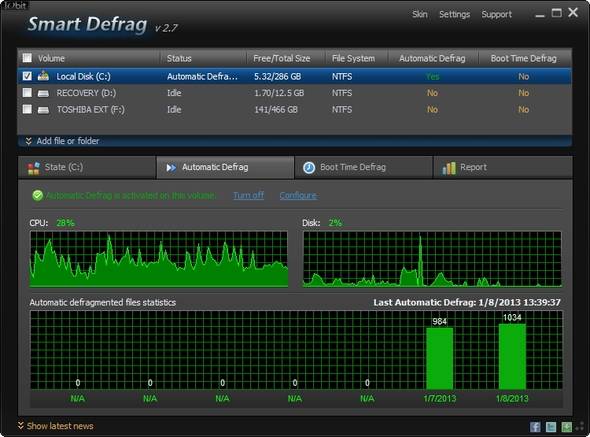
Task: Click the Disk usage graph
Action: click(x=432, y=259)
